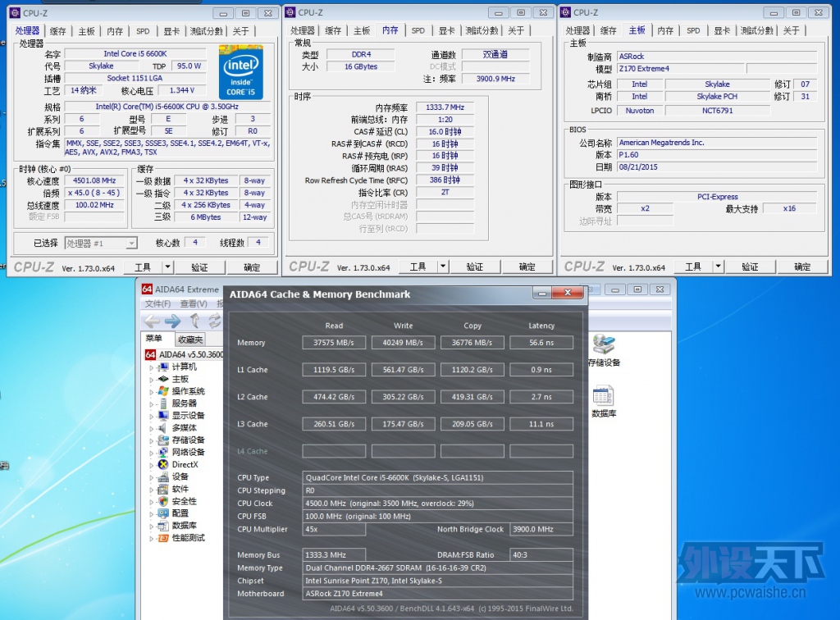The image size is (840, 620).
Task: Click 确定 button in right CPU-Z
Action: (802, 266)
